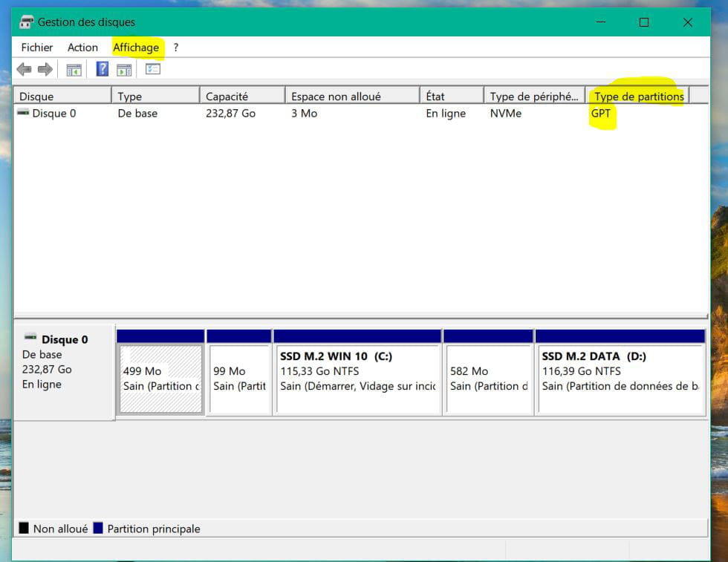Open the ? help menu
The width and height of the screenshot is (728, 562).
point(176,48)
